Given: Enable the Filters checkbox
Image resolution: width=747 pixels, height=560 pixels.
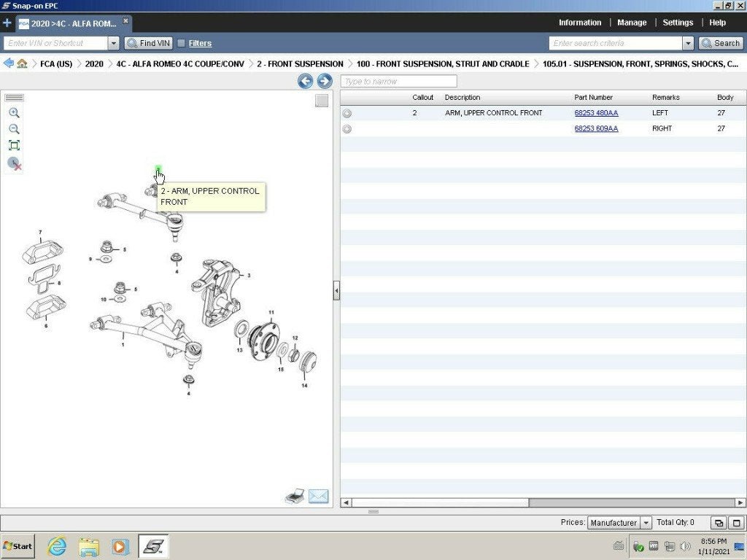Looking at the screenshot, I should coord(181,43).
